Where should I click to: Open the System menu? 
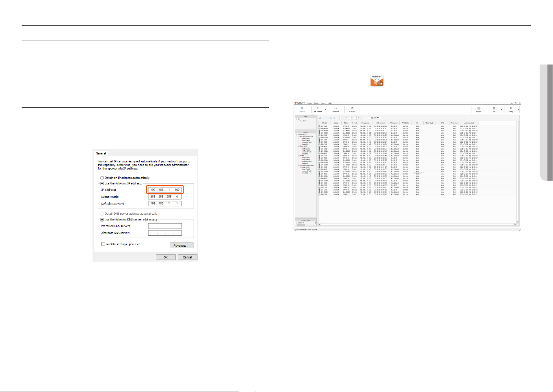[x=316, y=103]
